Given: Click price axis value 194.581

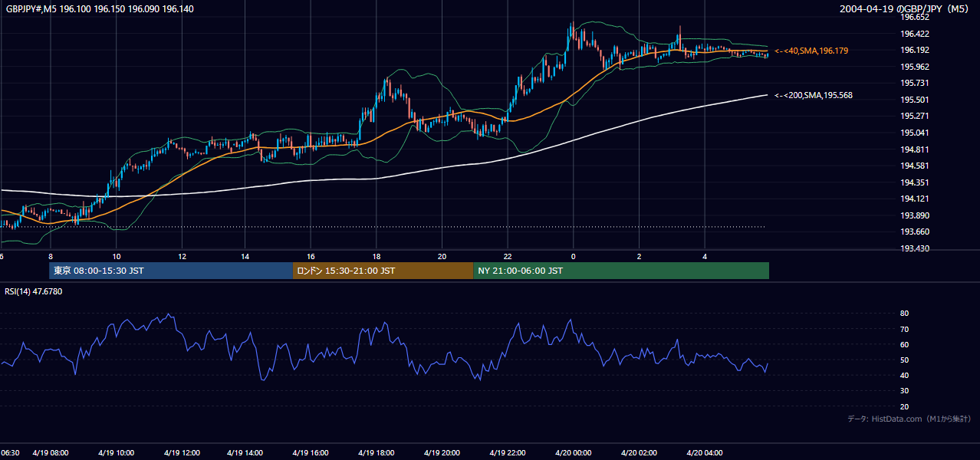Looking at the screenshot, I should click(x=914, y=166).
